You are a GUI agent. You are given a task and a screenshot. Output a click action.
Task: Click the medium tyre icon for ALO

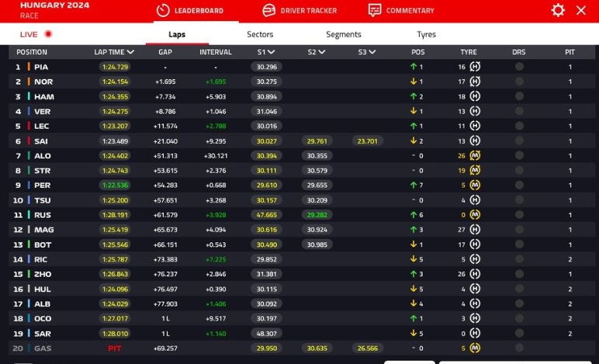pos(475,156)
